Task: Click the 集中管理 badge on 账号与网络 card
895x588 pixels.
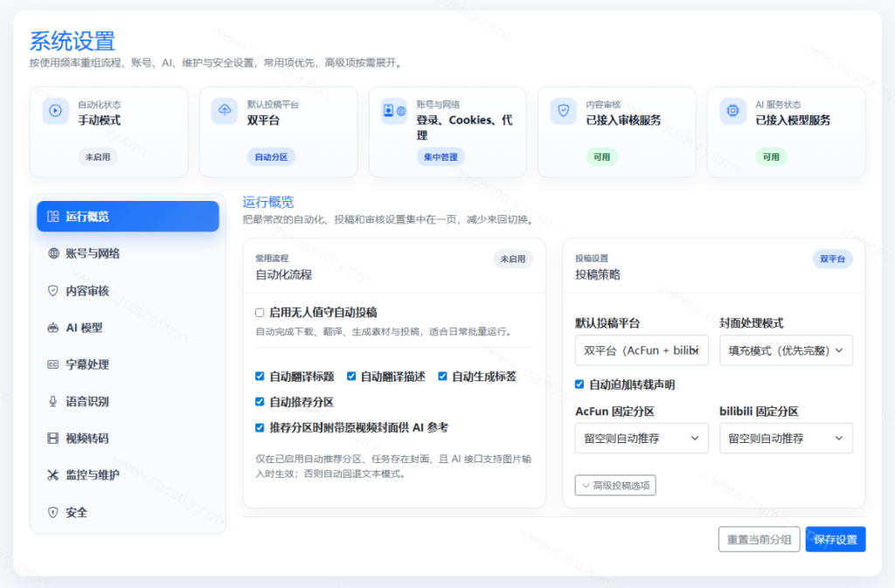Action: coord(441,157)
